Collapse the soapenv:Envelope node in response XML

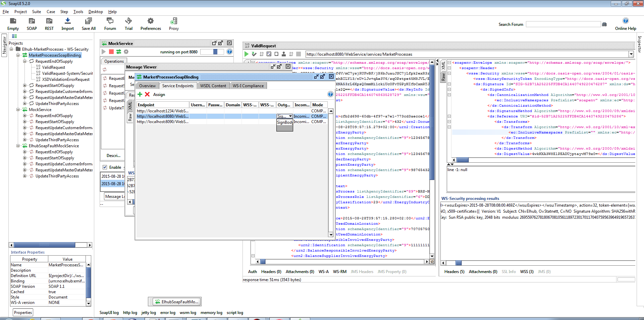(449, 63)
